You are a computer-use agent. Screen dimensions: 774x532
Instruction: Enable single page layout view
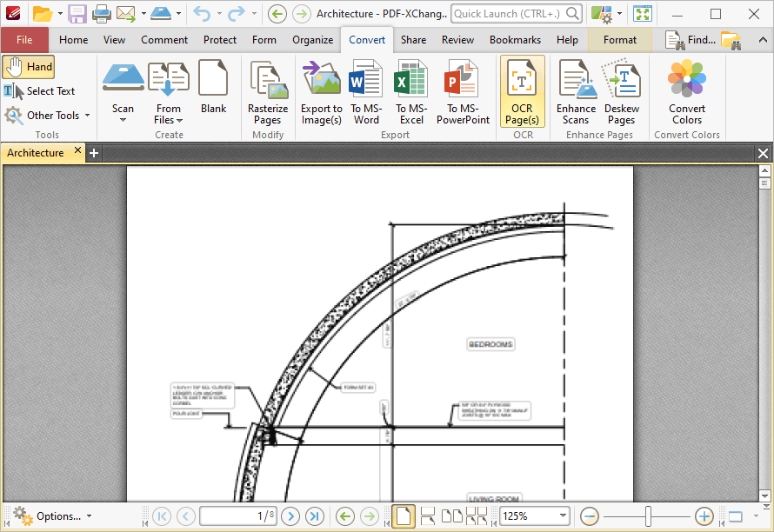coord(403,516)
